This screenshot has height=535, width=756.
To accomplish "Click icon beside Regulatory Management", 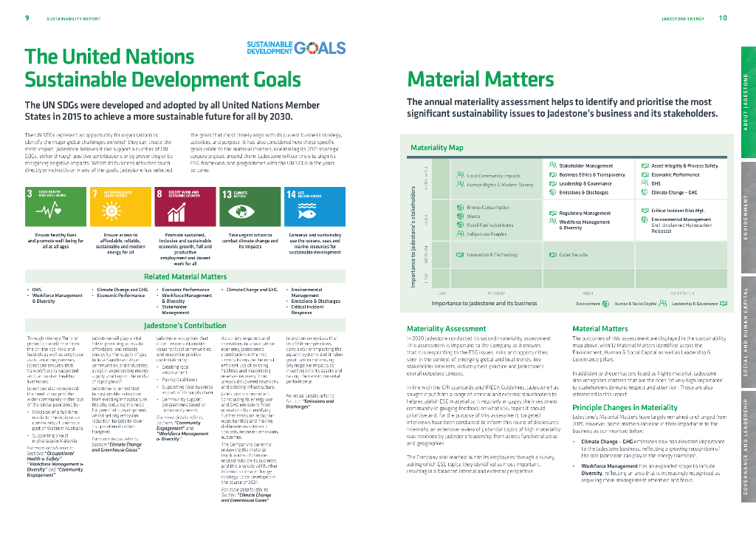I will point(553,213).
